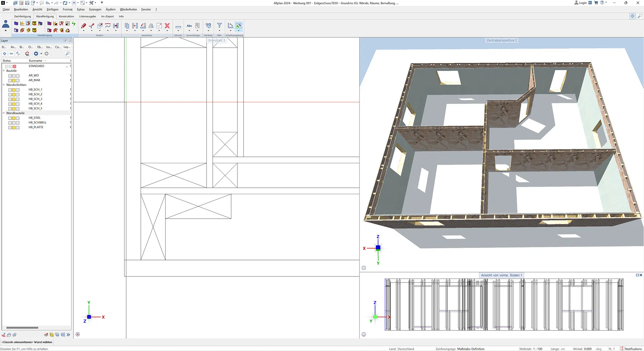Click the red X delete tool
This screenshot has width=644, height=351.
(167, 26)
